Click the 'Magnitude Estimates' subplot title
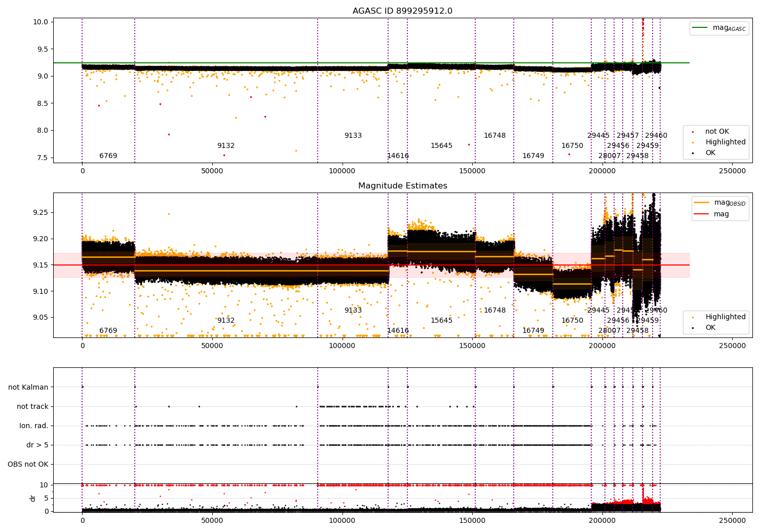760x532 pixels. [403, 186]
